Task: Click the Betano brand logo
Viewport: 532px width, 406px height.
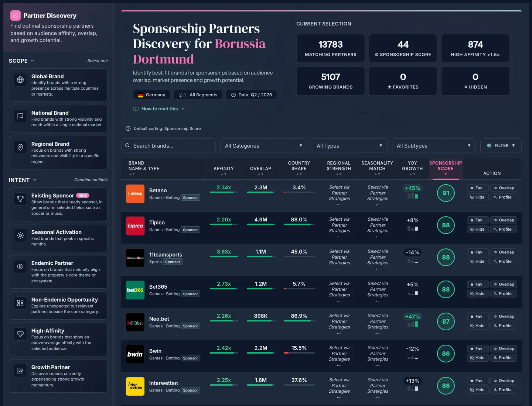Action: [x=135, y=194]
